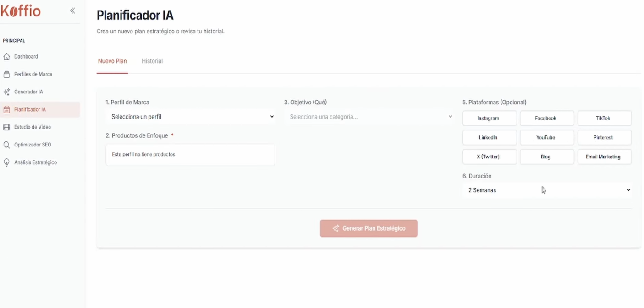Click the Perfiles de Marca icon
This screenshot has height=308, width=644.
pyautogui.click(x=6, y=74)
